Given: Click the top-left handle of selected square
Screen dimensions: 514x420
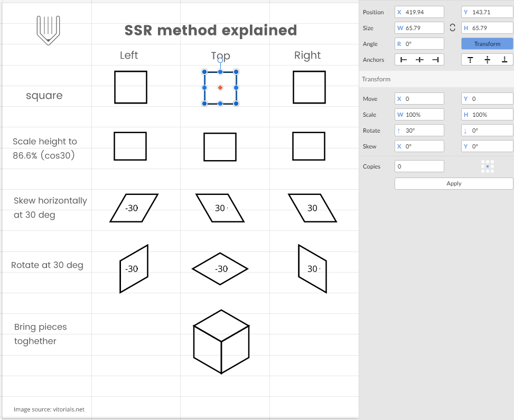Looking at the screenshot, I should click(204, 72).
